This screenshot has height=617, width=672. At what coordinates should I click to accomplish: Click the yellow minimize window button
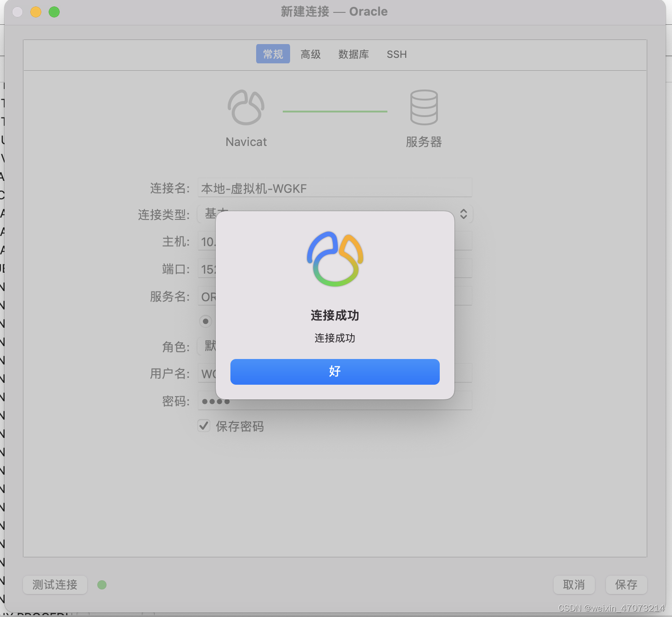point(36,12)
